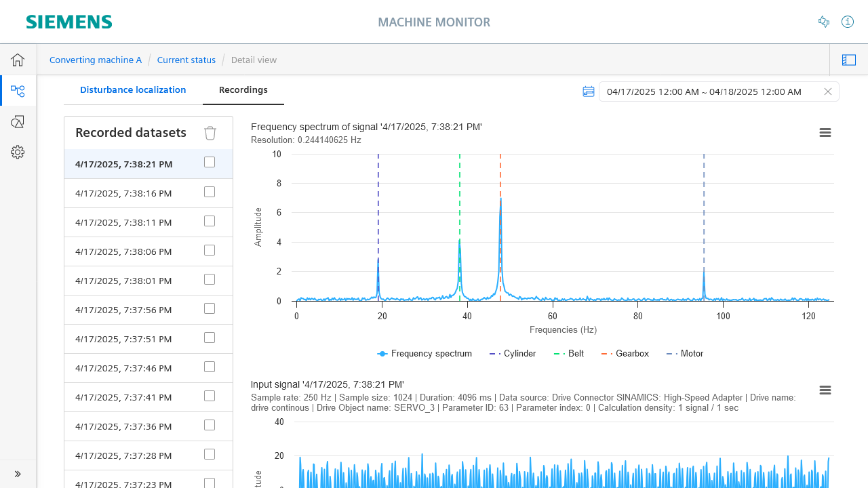Check the 7:38:06 PM dataset checkbox
This screenshot has height=488, width=868.
(210, 250)
